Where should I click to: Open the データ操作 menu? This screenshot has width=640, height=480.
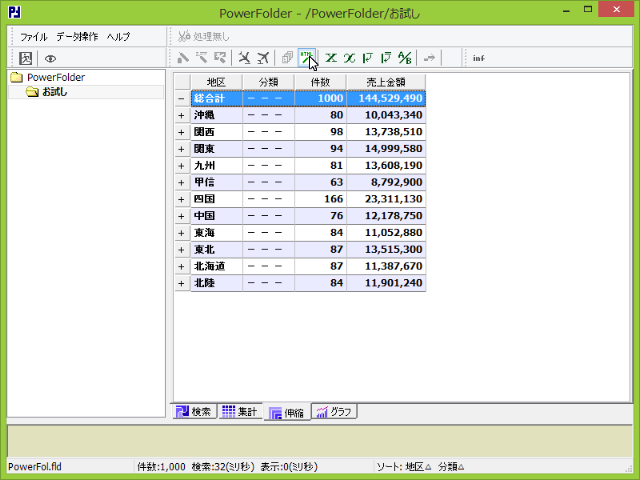(x=77, y=37)
